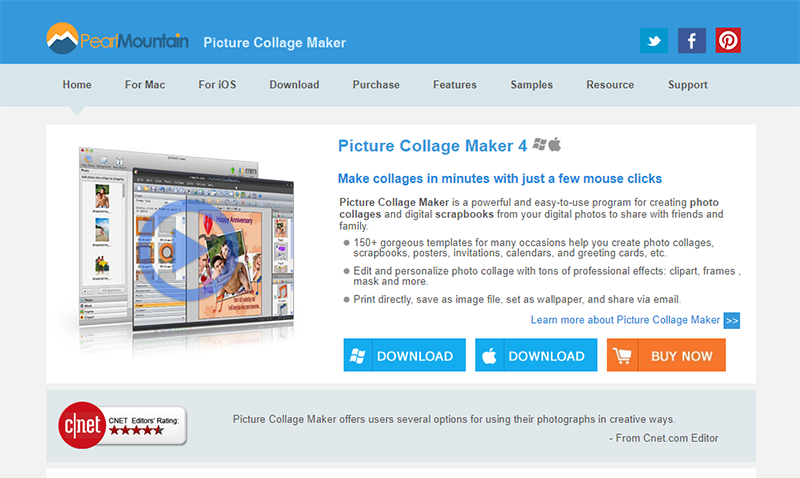Click the Apple platform icon beside title
Image resolution: width=800 pixels, height=478 pixels.
click(x=555, y=144)
